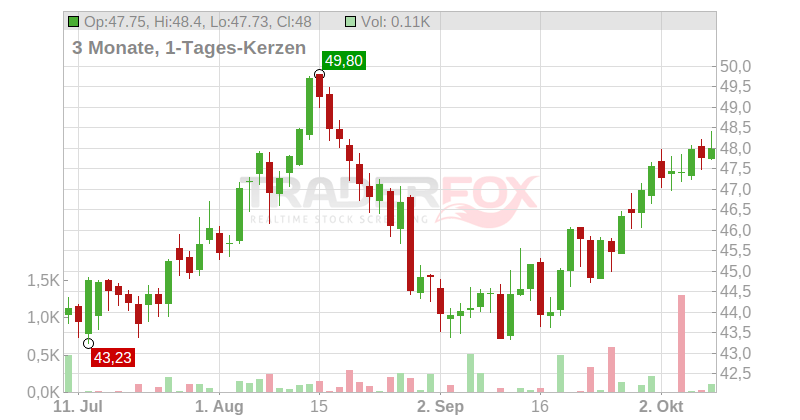The image size is (800, 420).
Task: Click the '2. Sep' date axis label
Action: coord(440,407)
